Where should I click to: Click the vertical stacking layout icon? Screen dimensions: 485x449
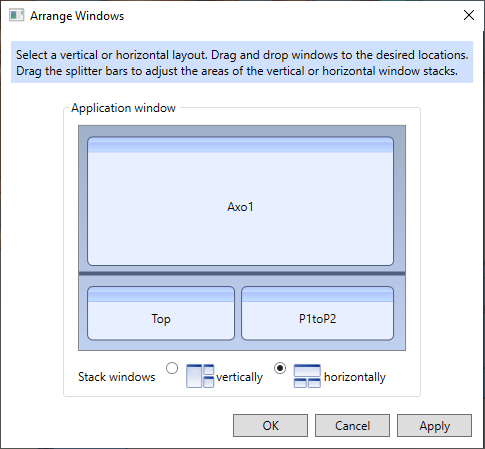coord(200,376)
